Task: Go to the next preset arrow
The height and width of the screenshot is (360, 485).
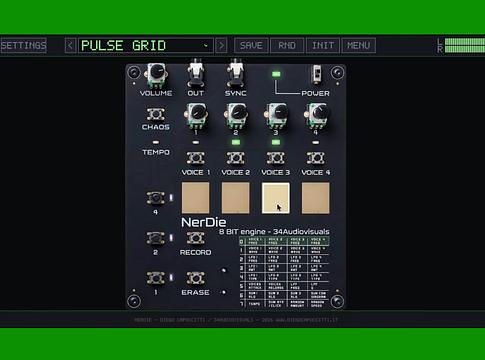Action: (x=221, y=45)
